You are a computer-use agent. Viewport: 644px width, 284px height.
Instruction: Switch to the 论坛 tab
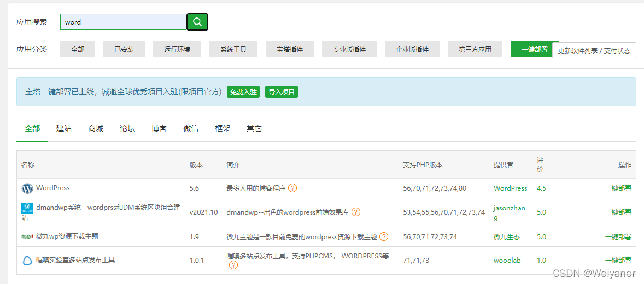click(x=127, y=128)
